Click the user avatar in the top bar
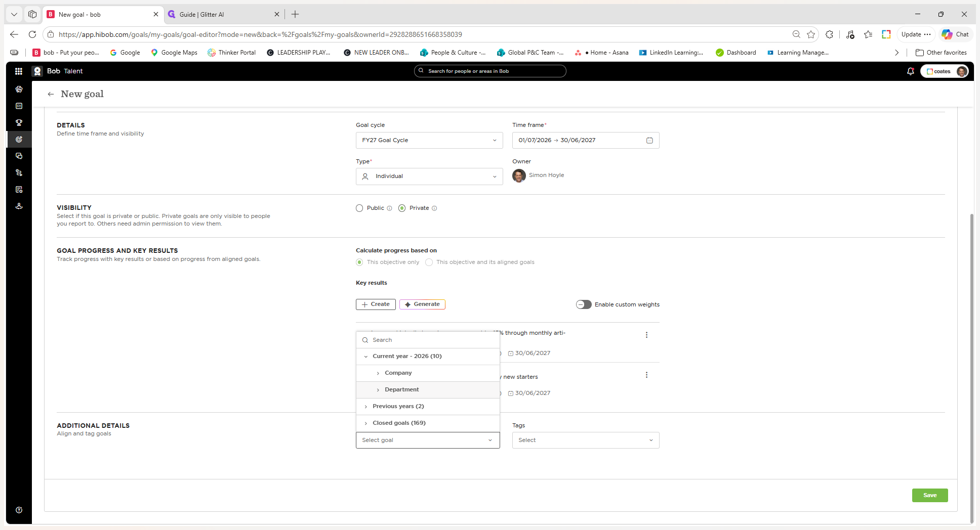This screenshot has height=530, width=980. pos(961,71)
